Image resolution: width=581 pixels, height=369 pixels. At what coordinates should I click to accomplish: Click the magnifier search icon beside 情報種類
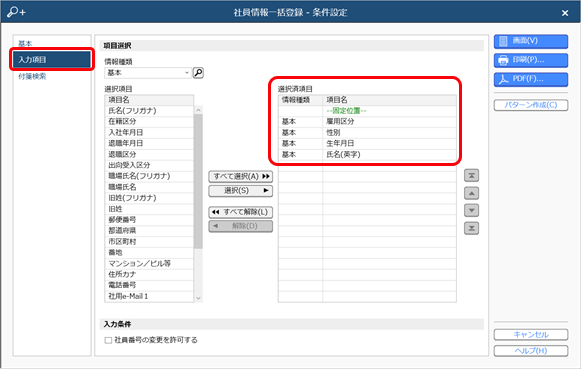(x=198, y=73)
